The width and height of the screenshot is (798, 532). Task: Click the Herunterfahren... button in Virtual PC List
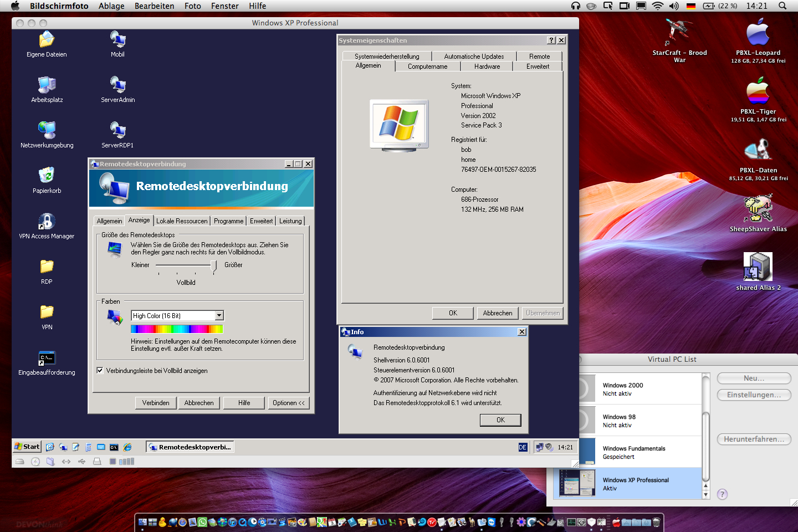(x=754, y=439)
